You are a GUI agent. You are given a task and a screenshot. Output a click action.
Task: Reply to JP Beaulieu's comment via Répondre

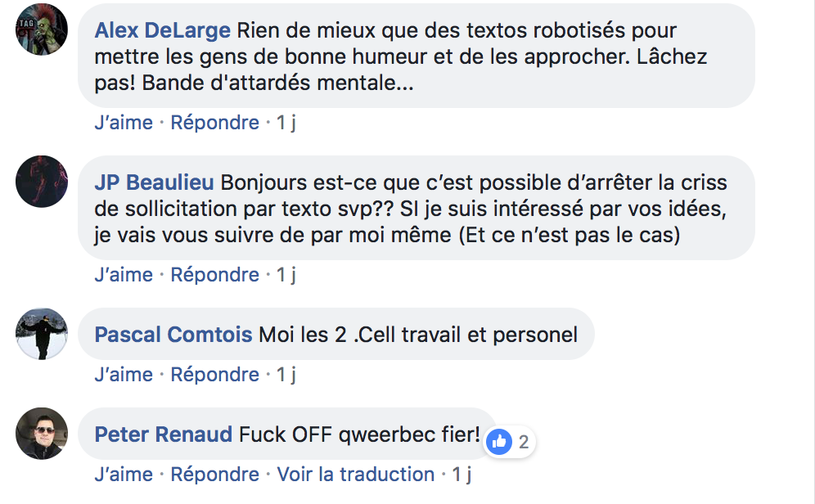214,275
